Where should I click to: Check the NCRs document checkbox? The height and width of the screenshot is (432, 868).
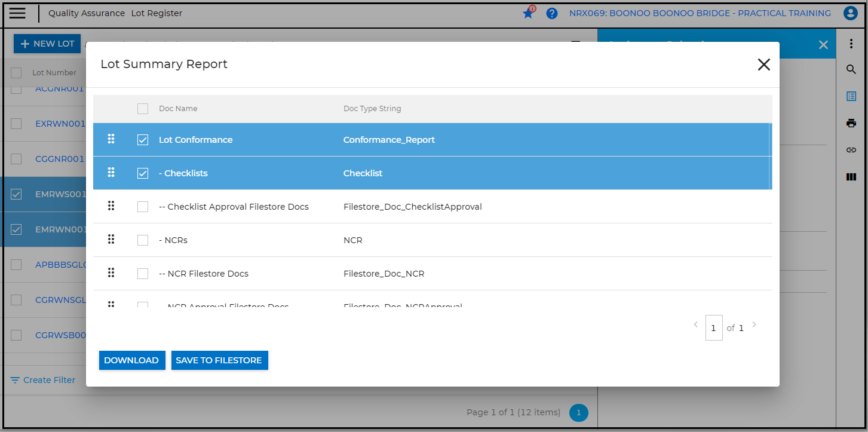(x=143, y=240)
